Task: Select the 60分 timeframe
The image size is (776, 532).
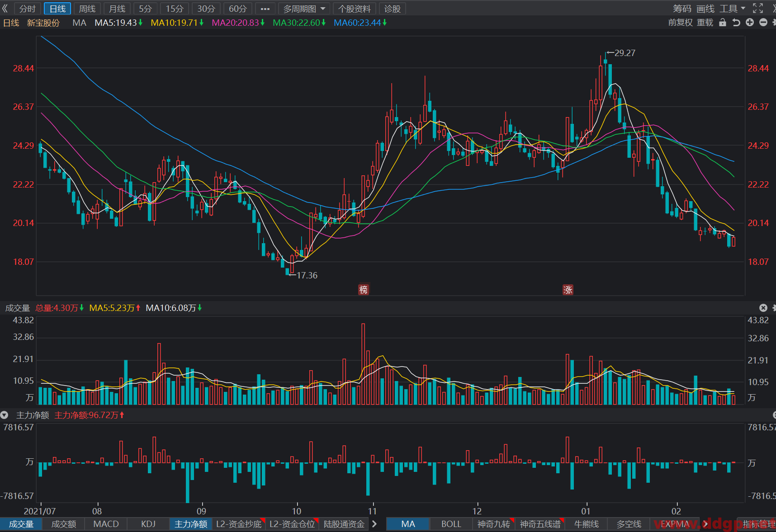Action: (x=238, y=9)
